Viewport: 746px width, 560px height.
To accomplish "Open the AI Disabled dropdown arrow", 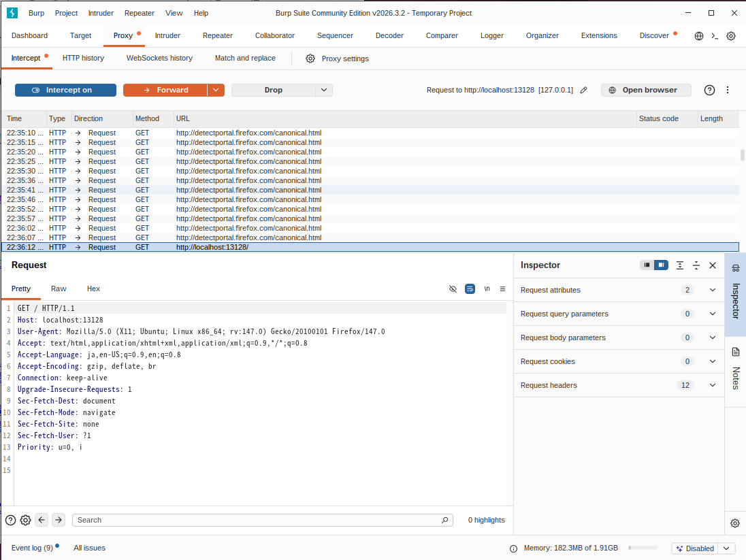I will [726, 548].
